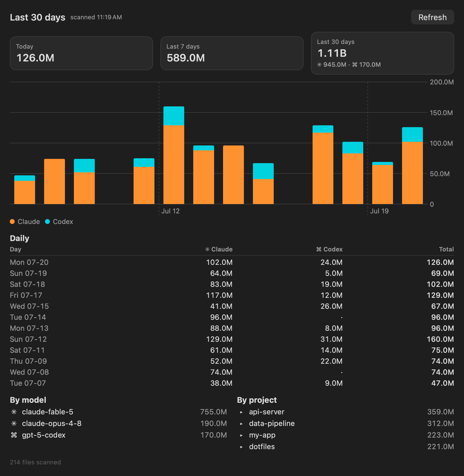464x476 pixels.
Task: Expand the api-server project row
Action: (x=241, y=412)
